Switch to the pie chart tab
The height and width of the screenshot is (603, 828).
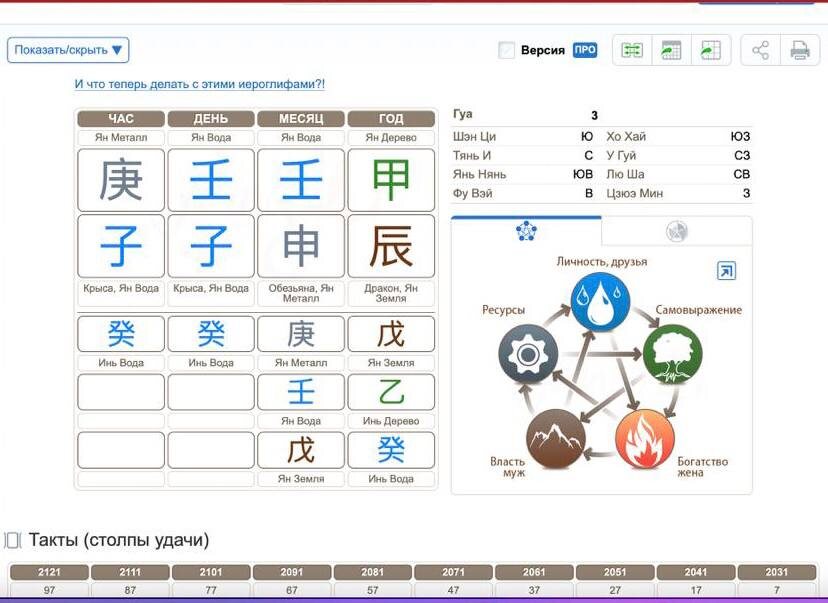point(676,231)
